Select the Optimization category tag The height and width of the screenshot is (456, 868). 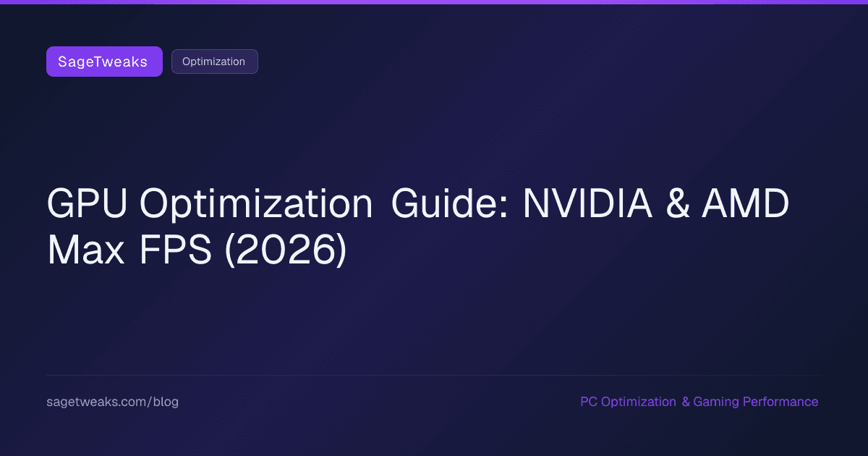point(214,62)
